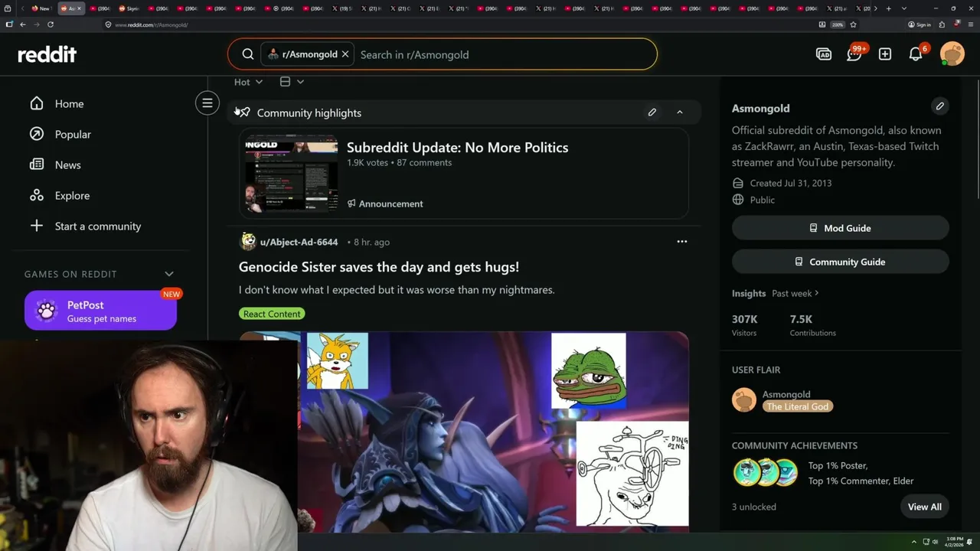Open the Genocide Sister saves the day post
The image size is (980, 551).
[x=379, y=267]
